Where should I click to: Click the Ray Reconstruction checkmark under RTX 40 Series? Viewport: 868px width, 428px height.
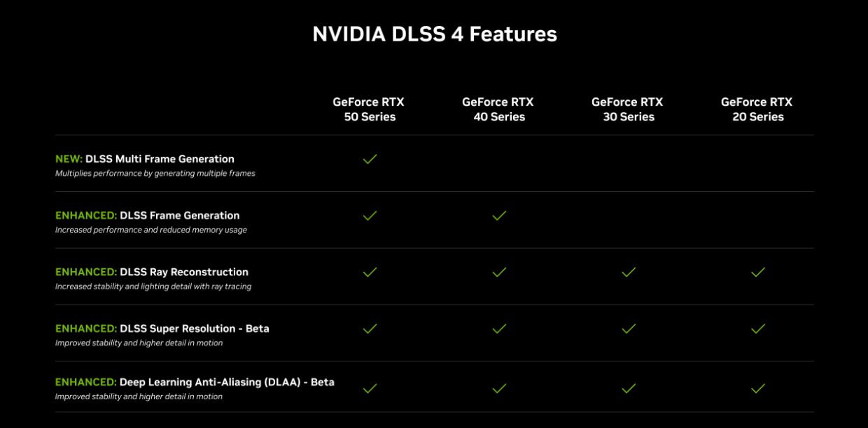pos(499,272)
